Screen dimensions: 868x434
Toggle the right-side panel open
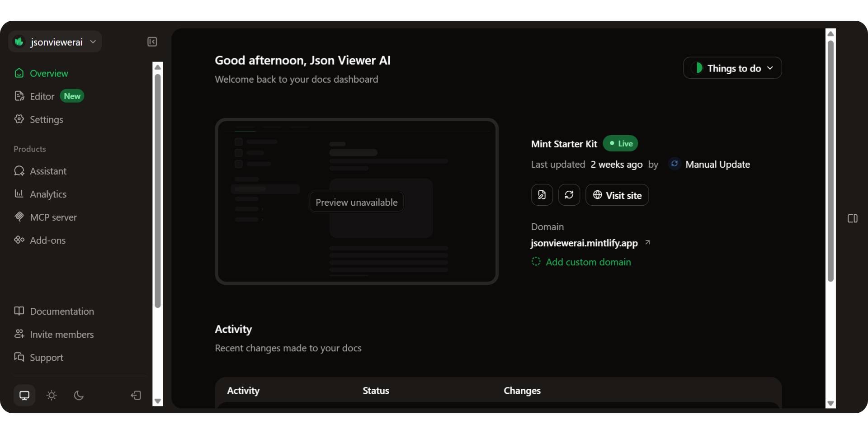853,218
